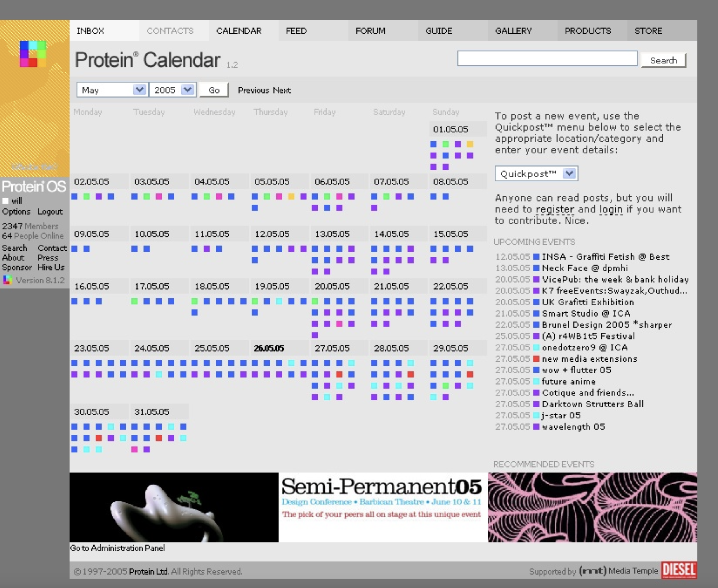Open the 'wow + flutter 05' event
The image size is (718, 588).
click(x=577, y=370)
